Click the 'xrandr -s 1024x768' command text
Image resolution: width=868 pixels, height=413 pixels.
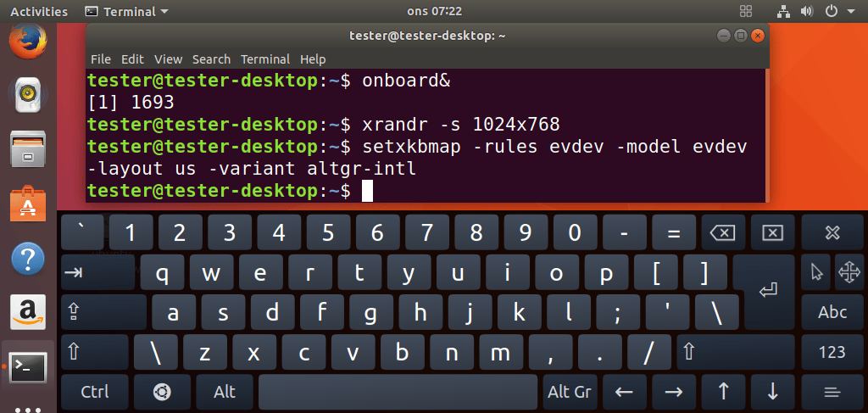point(460,125)
